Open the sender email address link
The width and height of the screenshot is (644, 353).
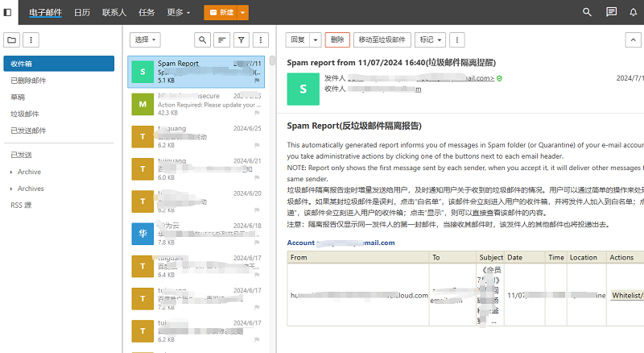[421, 77]
